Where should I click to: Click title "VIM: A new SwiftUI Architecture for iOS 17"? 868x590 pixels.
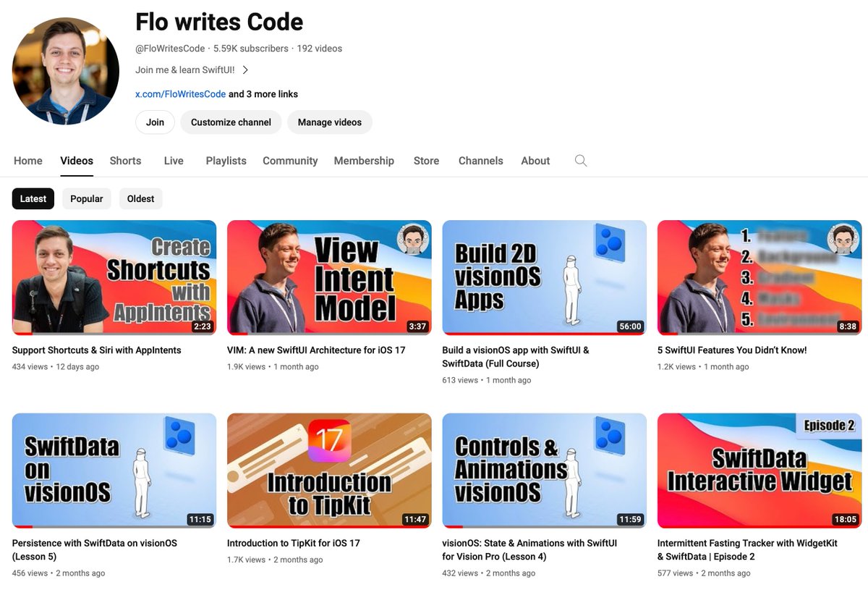click(316, 350)
